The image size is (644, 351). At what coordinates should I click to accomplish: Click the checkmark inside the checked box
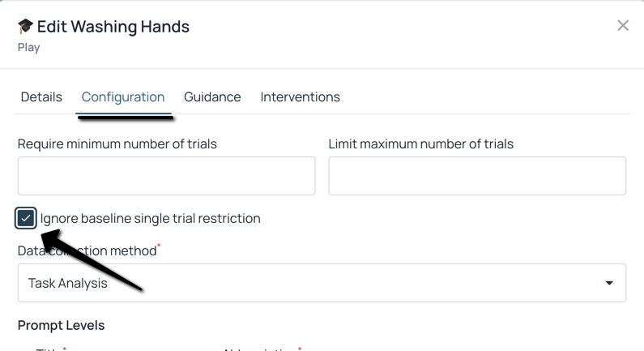[x=25, y=218]
